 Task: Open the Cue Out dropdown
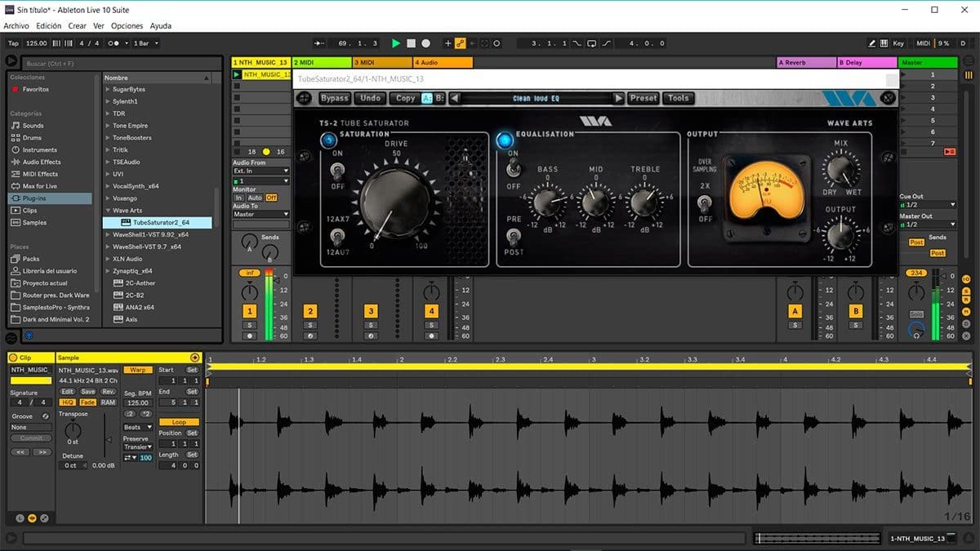click(928, 205)
